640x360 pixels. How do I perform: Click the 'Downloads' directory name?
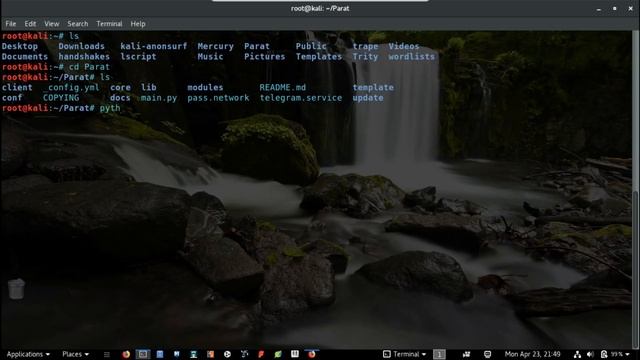click(81, 46)
